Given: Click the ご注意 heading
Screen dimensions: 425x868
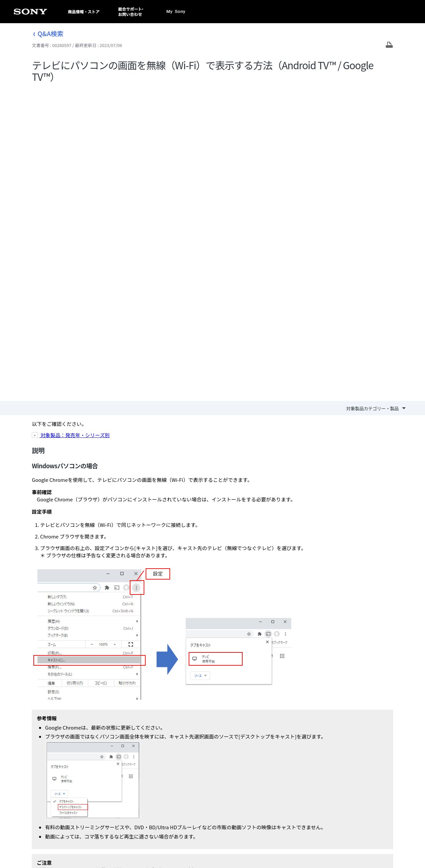Looking at the screenshot, I should click(x=44, y=863).
